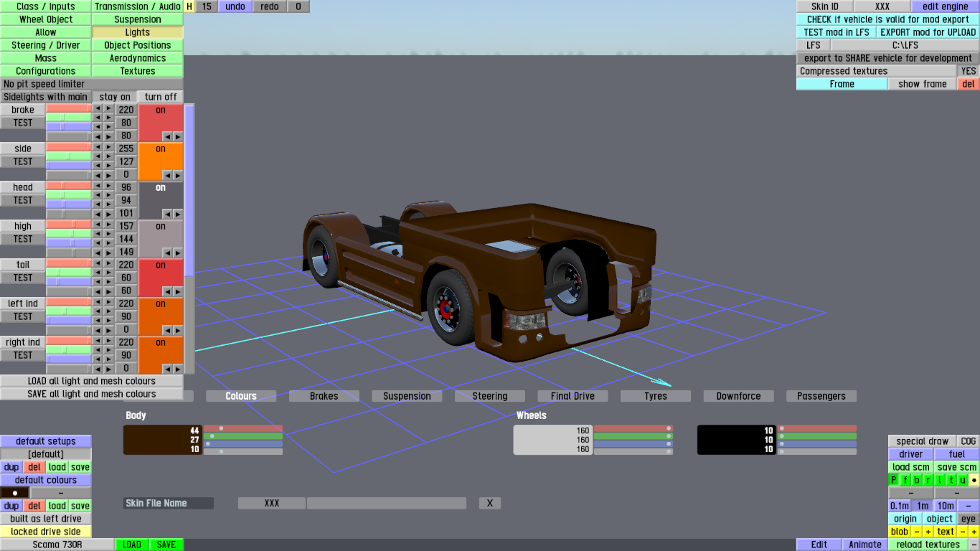980x551 pixels.
Task: Click the grey Wheels colour swatch
Action: (552, 440)
